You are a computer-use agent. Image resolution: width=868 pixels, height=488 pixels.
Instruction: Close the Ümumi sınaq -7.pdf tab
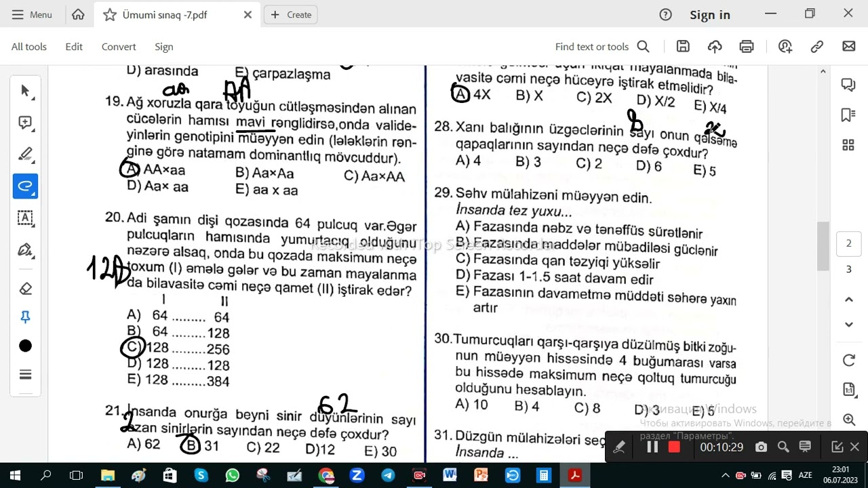(x=248, y=14)
